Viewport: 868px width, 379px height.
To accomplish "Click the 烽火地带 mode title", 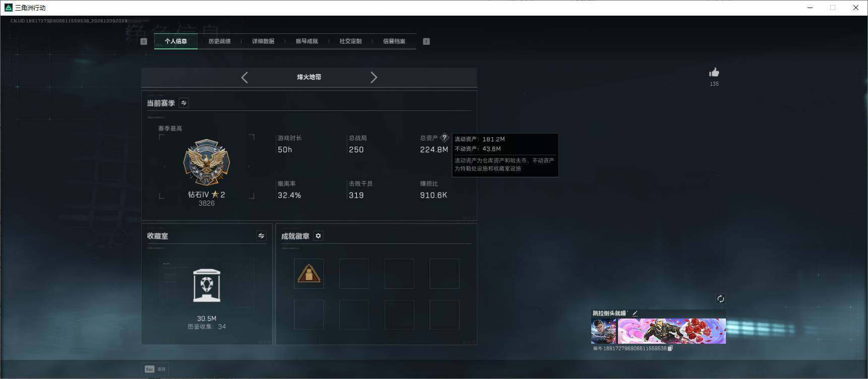I will (309, 77).
